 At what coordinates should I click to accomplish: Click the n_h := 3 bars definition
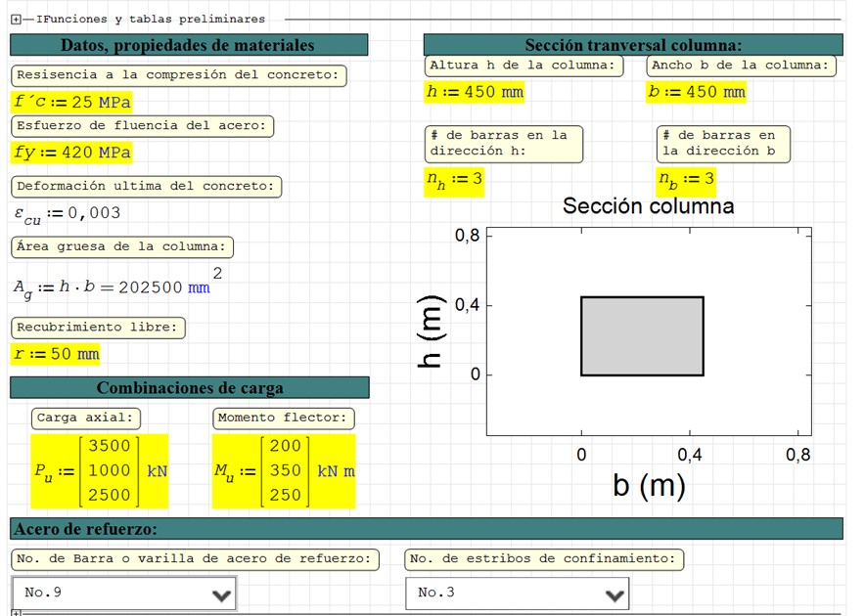click(453, 181)
